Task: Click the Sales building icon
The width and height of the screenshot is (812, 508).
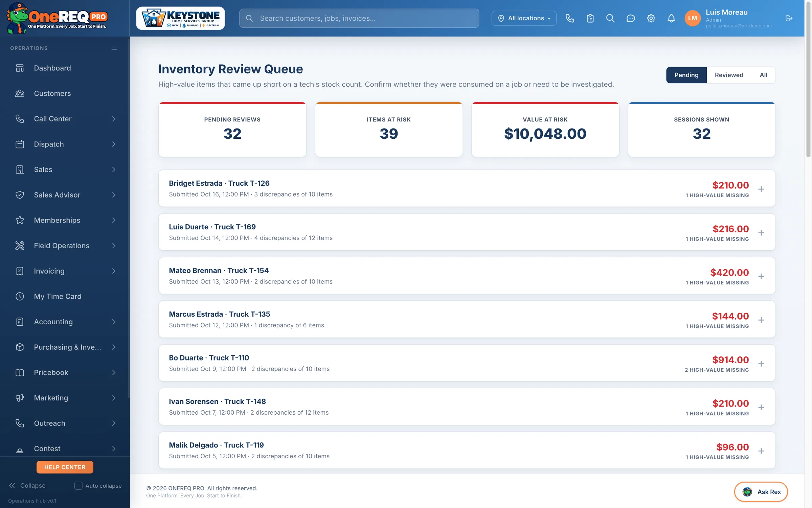Action: click(x=20, y=169)
